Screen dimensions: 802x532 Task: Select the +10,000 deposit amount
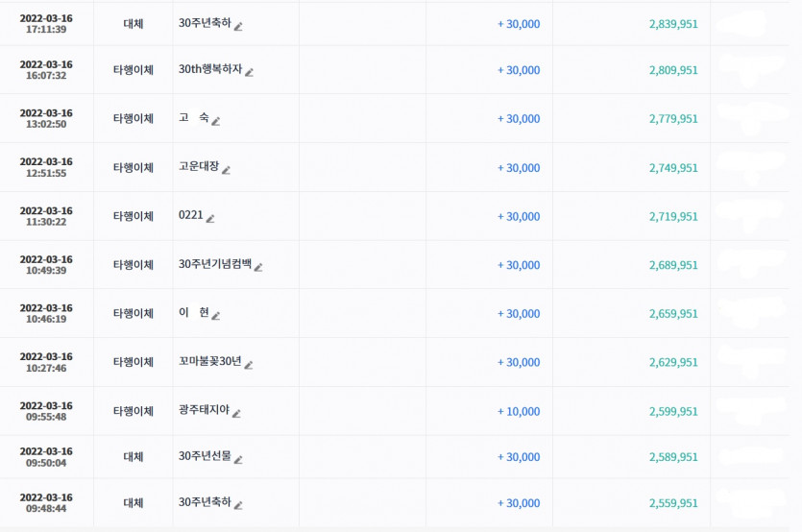[x=519, y=411]
